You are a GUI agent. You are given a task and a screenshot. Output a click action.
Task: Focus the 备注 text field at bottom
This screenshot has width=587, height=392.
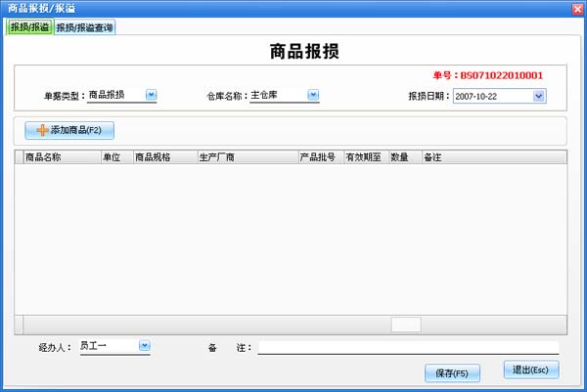[407, 347]
